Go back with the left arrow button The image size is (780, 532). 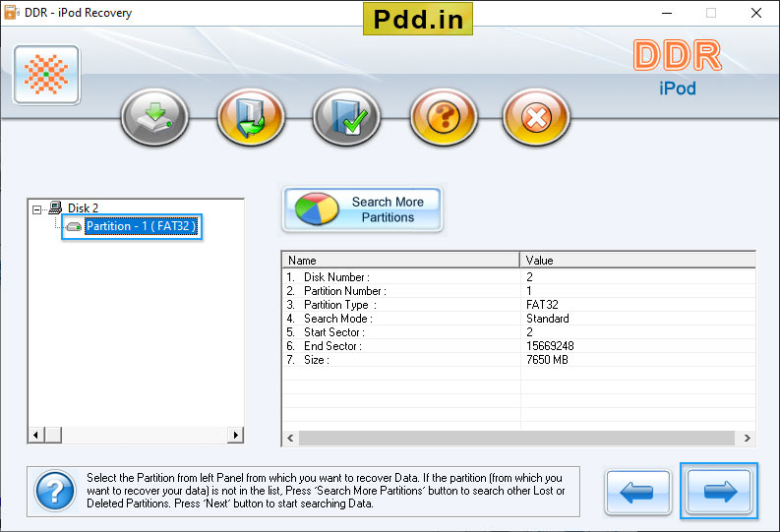[x=637, y=492]
